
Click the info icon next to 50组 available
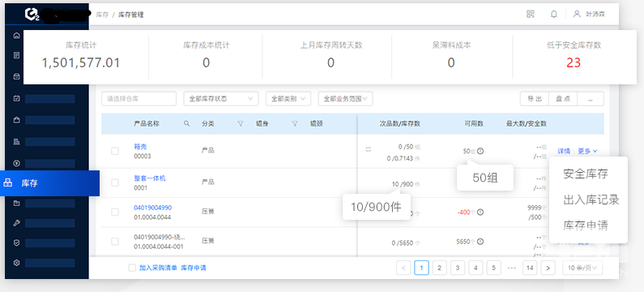point(480,151)
